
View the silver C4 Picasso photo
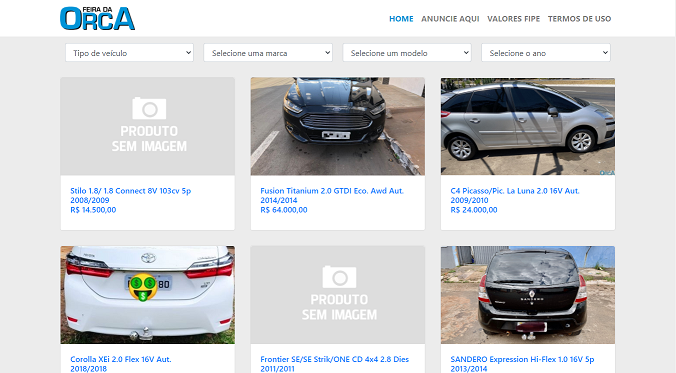click(x=528, y=126)
